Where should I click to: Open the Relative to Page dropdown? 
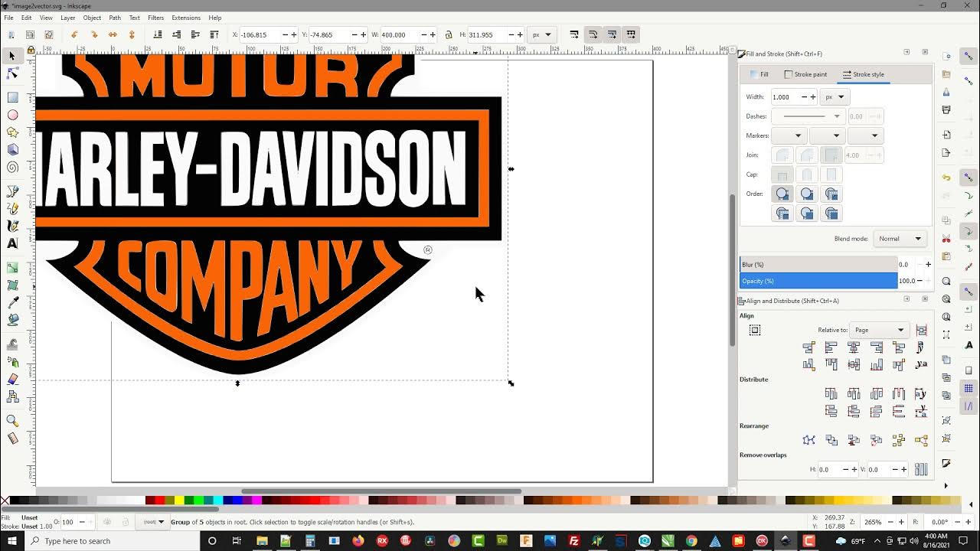pos(879,330)
